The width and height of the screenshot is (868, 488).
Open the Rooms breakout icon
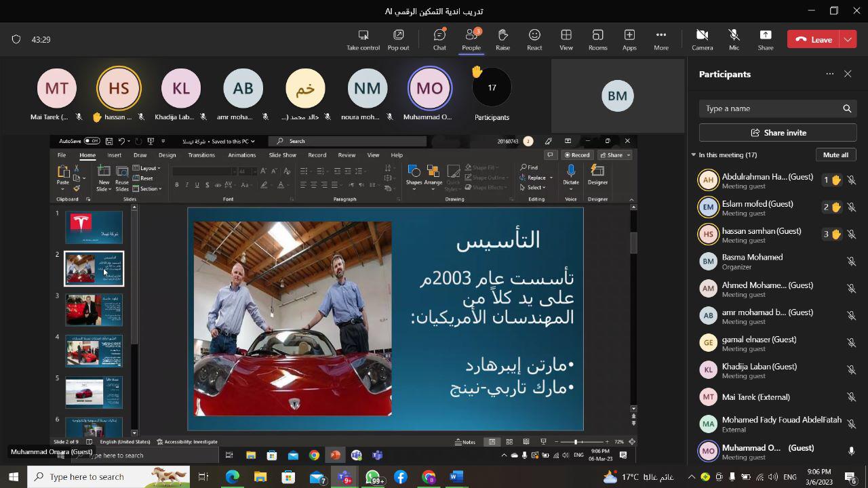pyautogui.click(x=597, y=39)
